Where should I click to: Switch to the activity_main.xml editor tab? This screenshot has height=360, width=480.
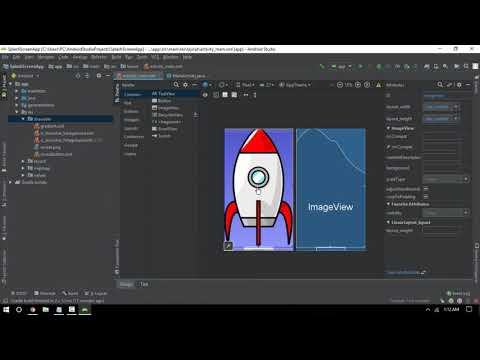138,76
